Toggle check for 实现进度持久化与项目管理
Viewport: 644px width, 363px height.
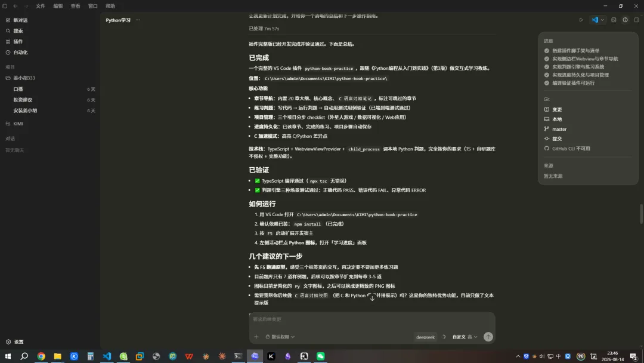pyautogui.click(x=547, y=75)
